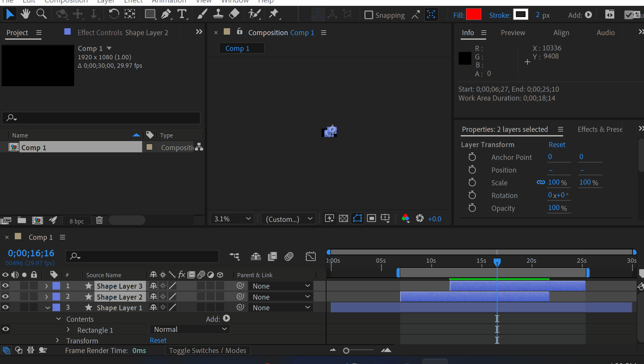Open the magnification 3.1% dropdown
The image size is (644, 364).
(x=232, y=219)
